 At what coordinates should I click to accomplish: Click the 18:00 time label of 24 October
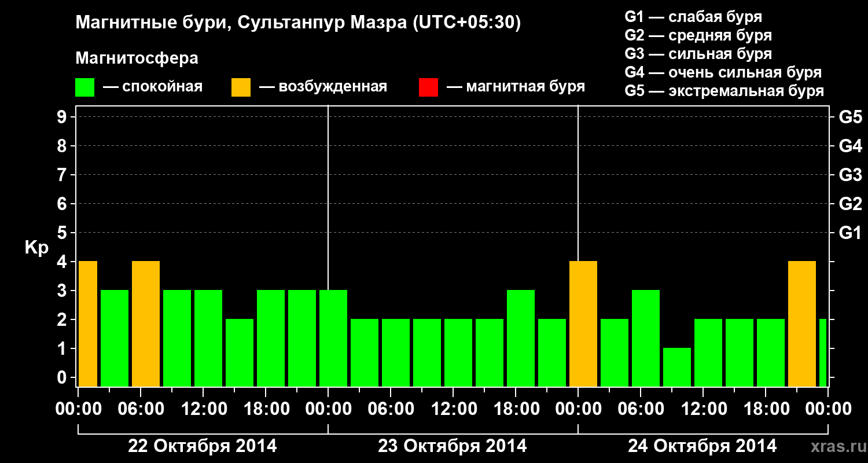click(x=766, y=409)
